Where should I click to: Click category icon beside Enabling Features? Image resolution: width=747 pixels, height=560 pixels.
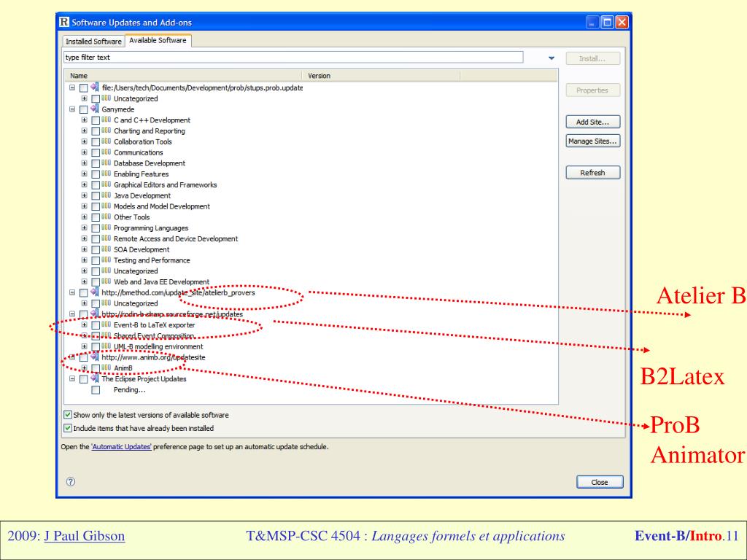[x=107, y=174]
